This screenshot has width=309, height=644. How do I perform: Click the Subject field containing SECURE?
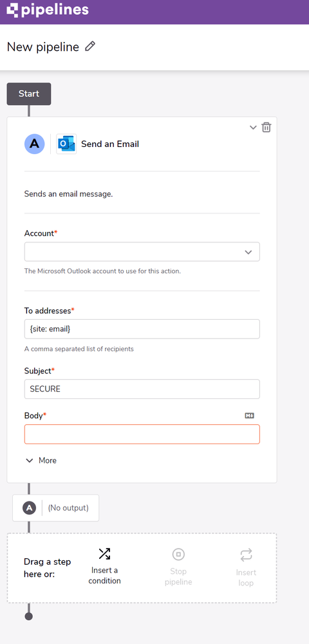[142, 389]
